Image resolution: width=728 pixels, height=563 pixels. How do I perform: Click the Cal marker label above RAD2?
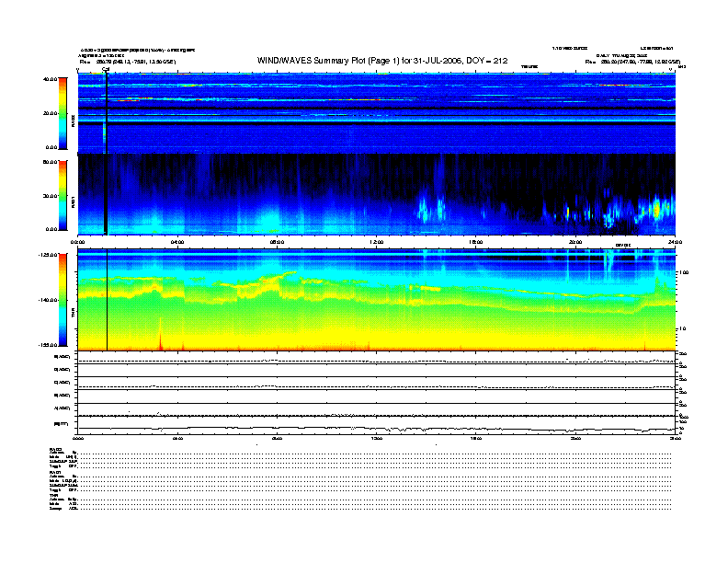[x=106, y=69]
